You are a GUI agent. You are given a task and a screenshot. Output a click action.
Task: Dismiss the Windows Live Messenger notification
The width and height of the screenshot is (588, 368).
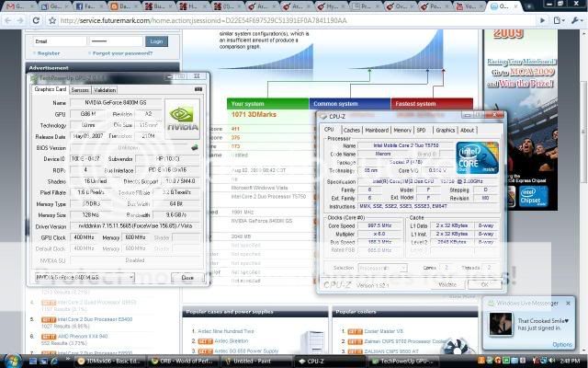tap(568, 304)
